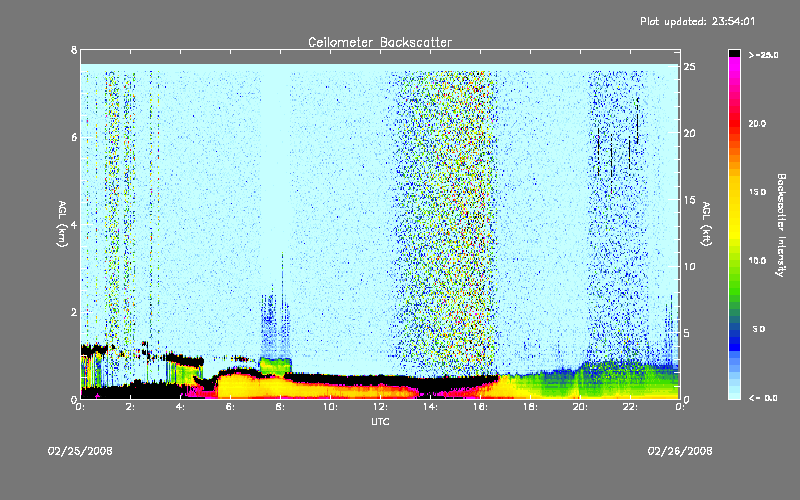The width and height of the screenshot is (800, 500).
Task: Click the 5.0 colorbar scale label
Action: (x=759, y=329)
